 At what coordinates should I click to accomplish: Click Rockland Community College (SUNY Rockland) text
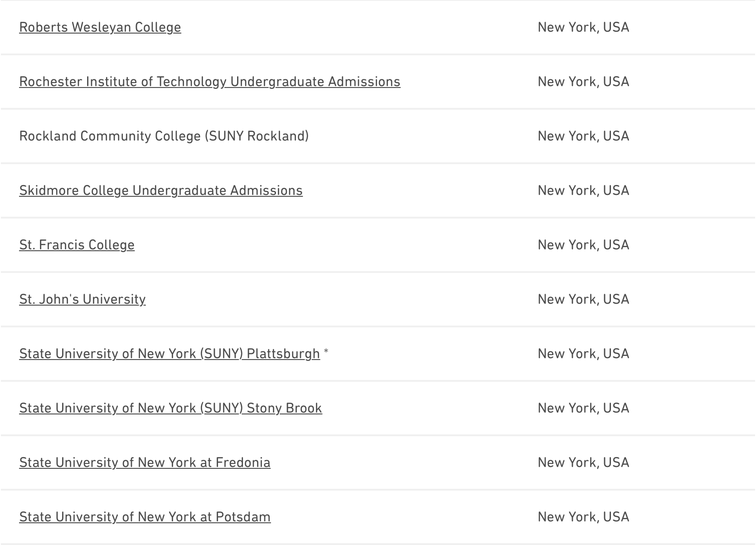pyautogui.click(x=164, y=136)
